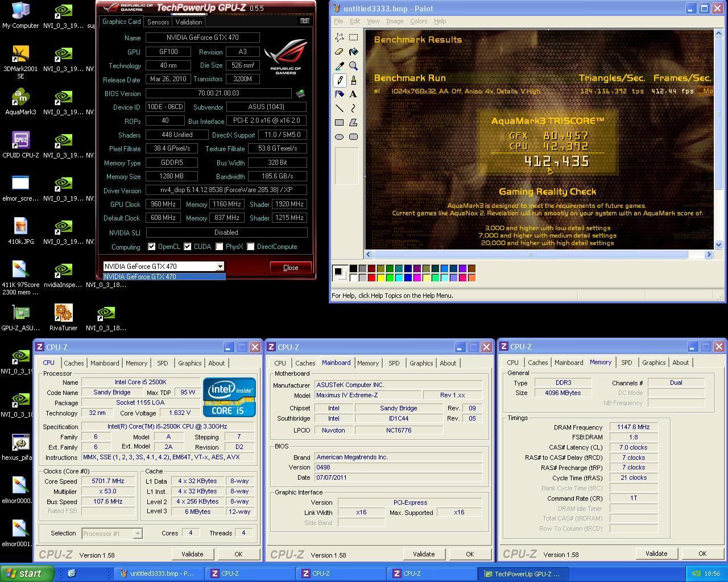This screenshot has height=582, width=728.
Task: Click the GPU-Z BIOS Version field
Action: [x=218, y=93]
